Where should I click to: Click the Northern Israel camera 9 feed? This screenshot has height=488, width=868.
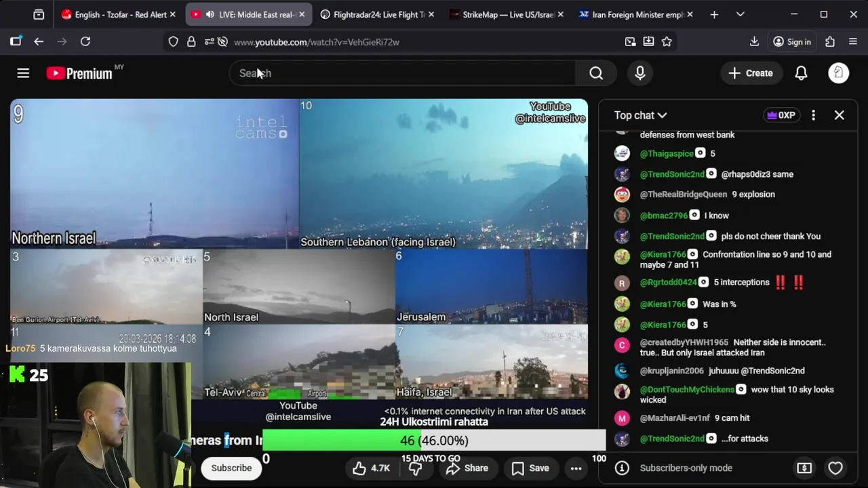[x=155, y=174]
